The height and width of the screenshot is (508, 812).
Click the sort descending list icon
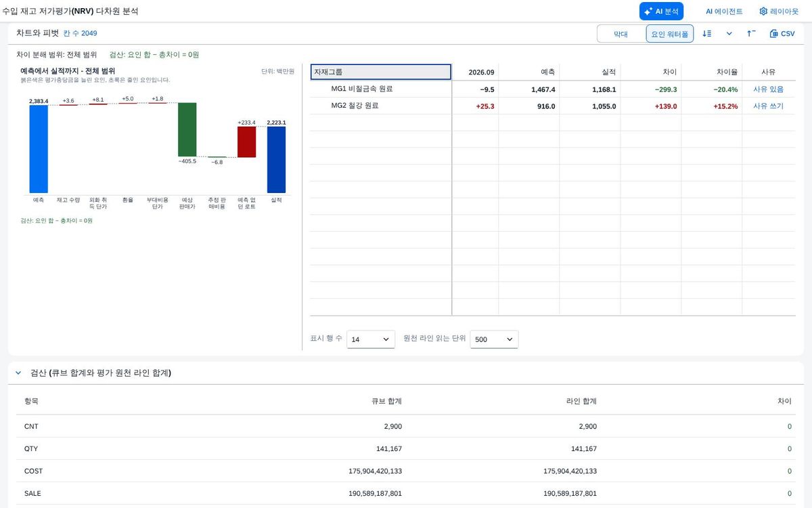pos(706,33)
